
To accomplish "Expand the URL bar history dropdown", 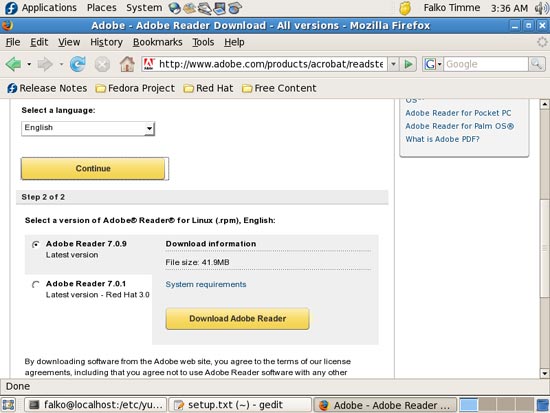I will 393,64.
